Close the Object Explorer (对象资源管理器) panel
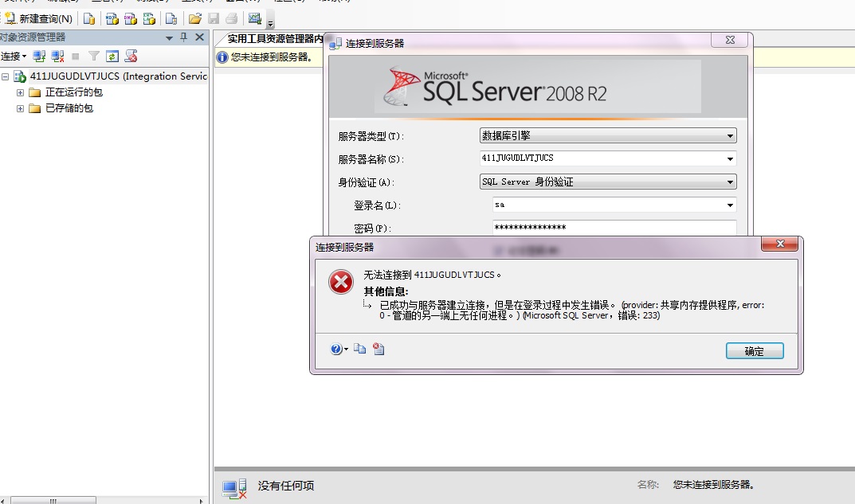 199,37
